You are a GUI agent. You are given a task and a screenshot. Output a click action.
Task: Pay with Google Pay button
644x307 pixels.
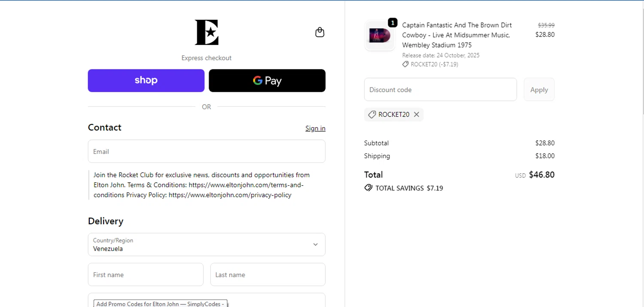tap(267, 81)
